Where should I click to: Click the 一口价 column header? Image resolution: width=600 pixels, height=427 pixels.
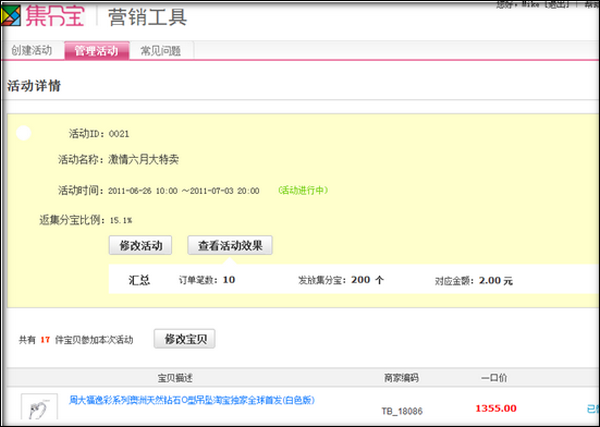click(495, 378)
